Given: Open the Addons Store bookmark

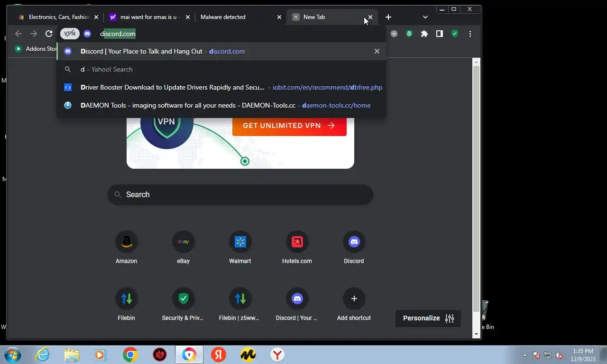Looking at the screenshot, I should (x=37, y=49).
